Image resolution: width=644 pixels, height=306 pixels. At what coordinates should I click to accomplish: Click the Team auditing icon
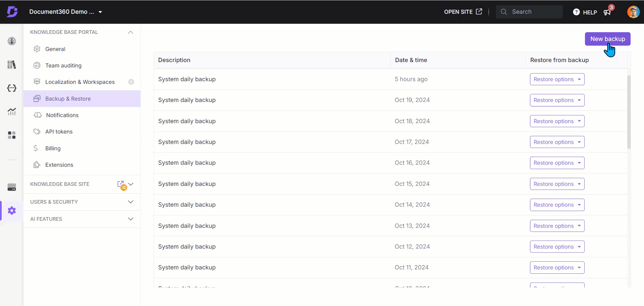coord(37,65)
